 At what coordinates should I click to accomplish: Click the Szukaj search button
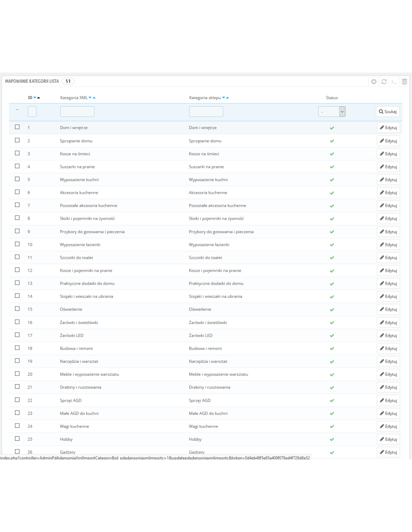tap(388, 111)
